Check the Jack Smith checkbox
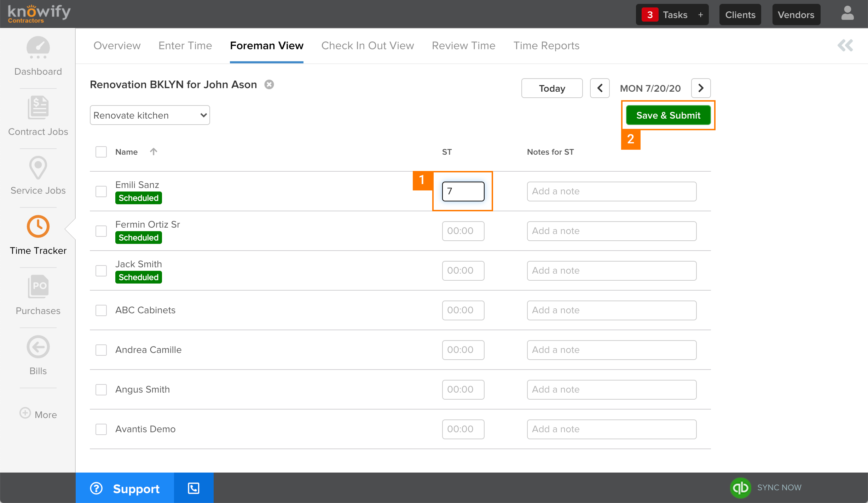Viewport: 868px width, 503px height. [x=101, y=271]
